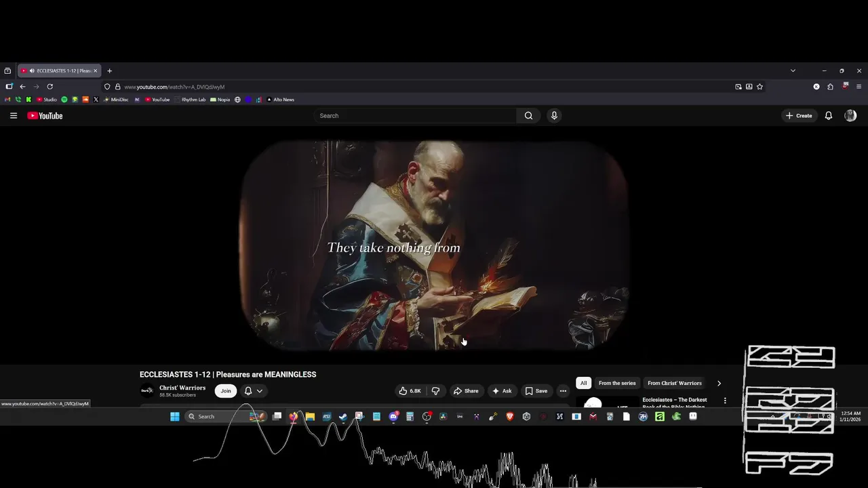Viewport: 868px width, 488px height.
Task: Go forward using browser forward arrow
Action: click(36, 87)
